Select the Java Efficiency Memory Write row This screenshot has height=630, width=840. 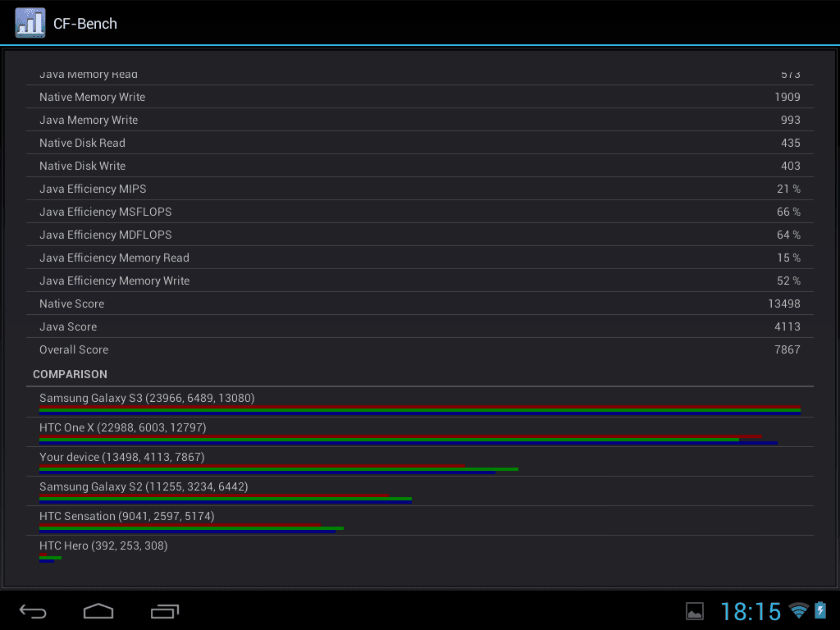tap(420, 281)
